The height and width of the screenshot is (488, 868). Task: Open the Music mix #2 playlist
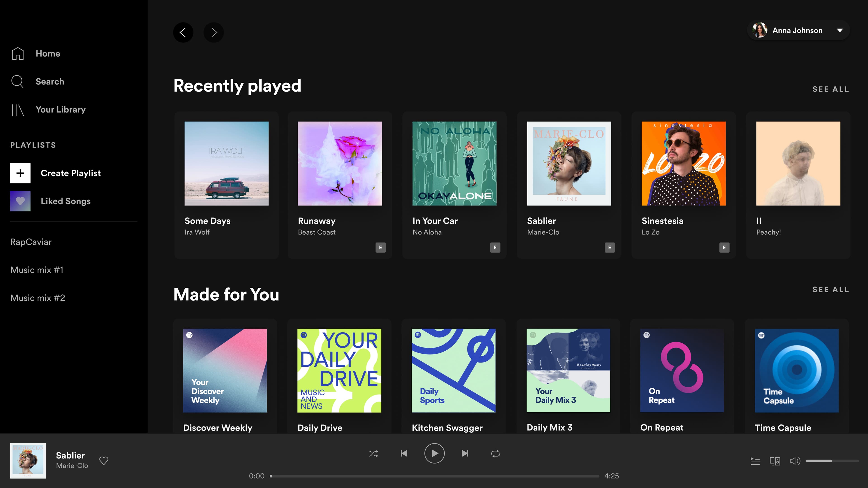point(38,298)
